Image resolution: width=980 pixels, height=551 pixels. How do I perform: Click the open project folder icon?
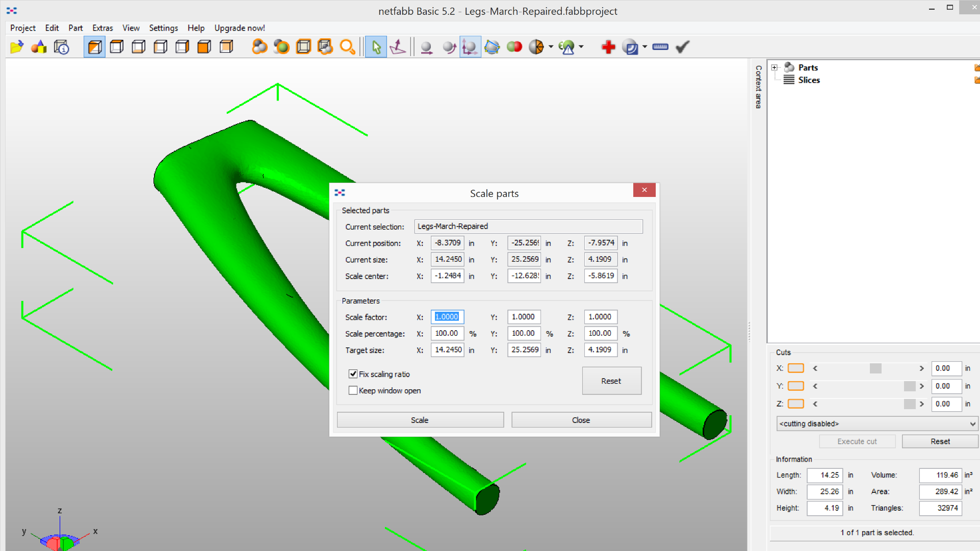(x=17, y=47)
